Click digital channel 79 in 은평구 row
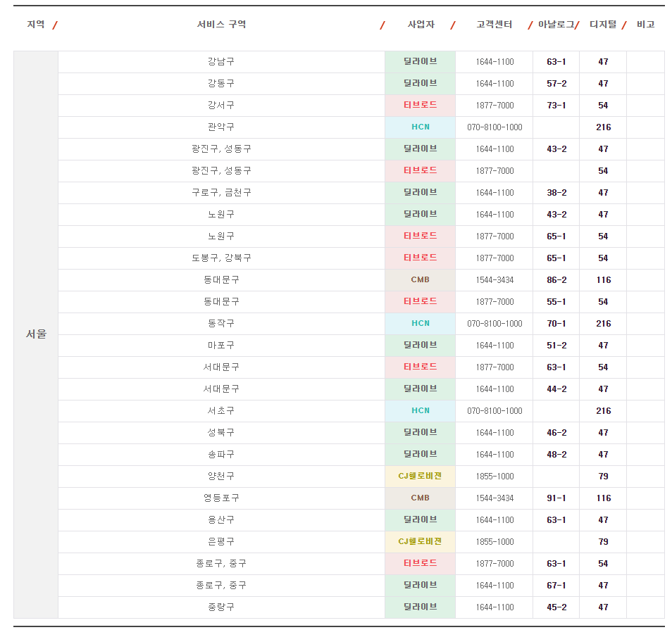672x637 pixels. coord(603,542)
